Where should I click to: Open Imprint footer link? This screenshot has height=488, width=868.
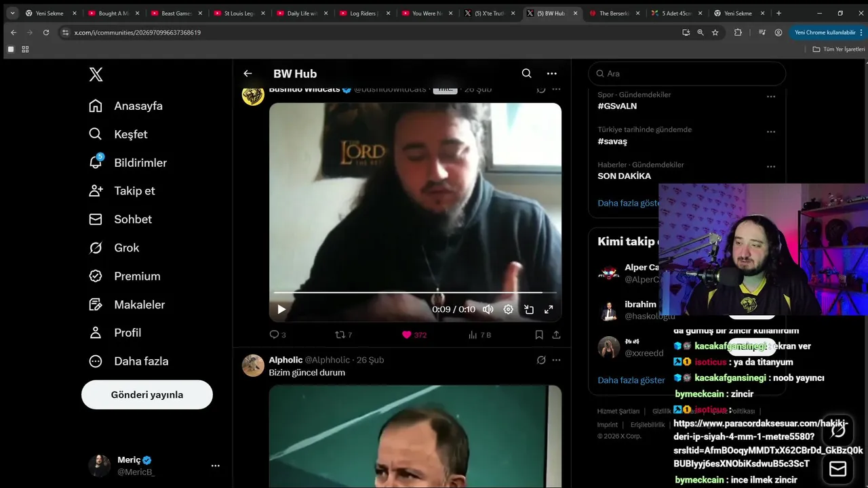[x=608, y=425]
